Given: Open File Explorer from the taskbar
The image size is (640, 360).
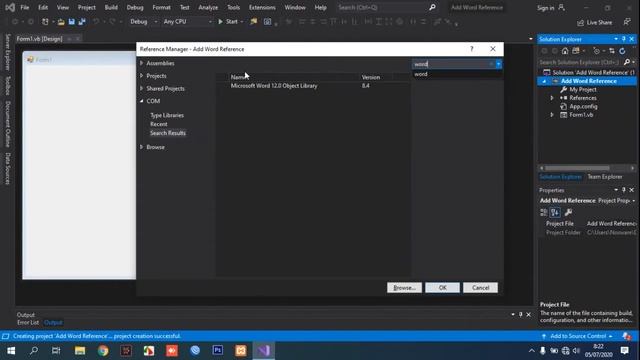Looking at the screenshot, I should (80, 351).
